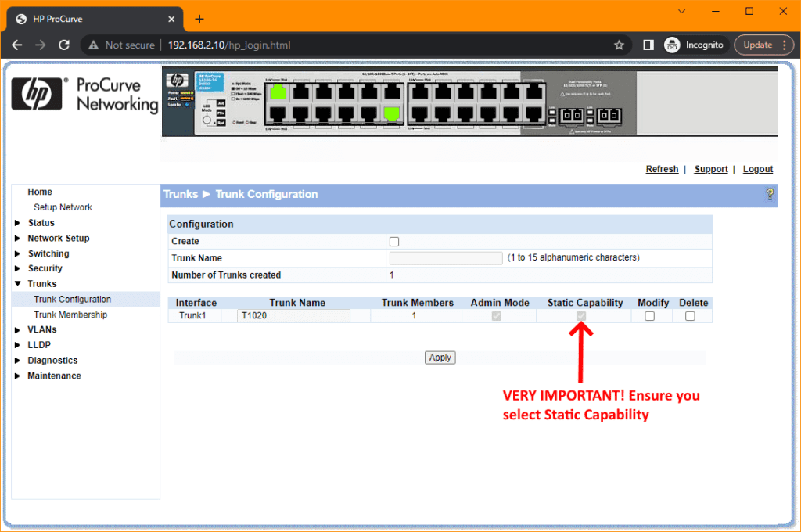Open a new browser tab
Screen dimensions: 801x532
click(199, 19)
